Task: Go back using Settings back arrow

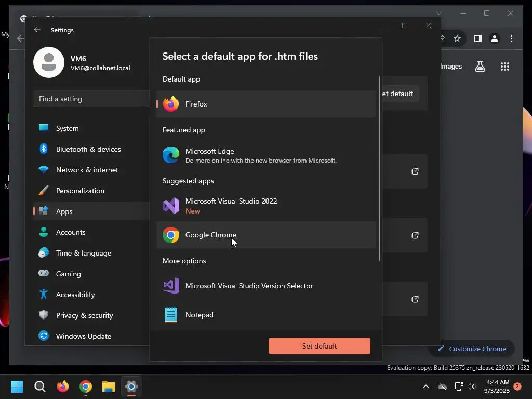Action: (x=37, y=30)
